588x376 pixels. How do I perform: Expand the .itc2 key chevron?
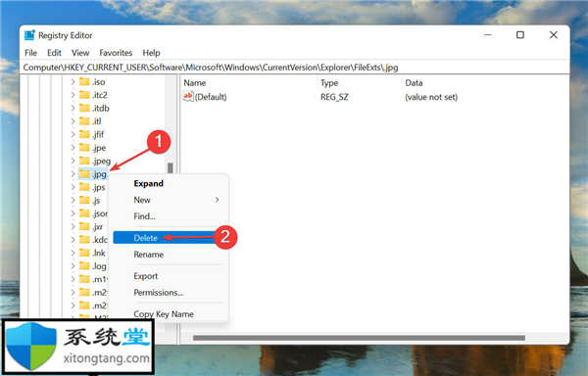[x=73, y=95]
